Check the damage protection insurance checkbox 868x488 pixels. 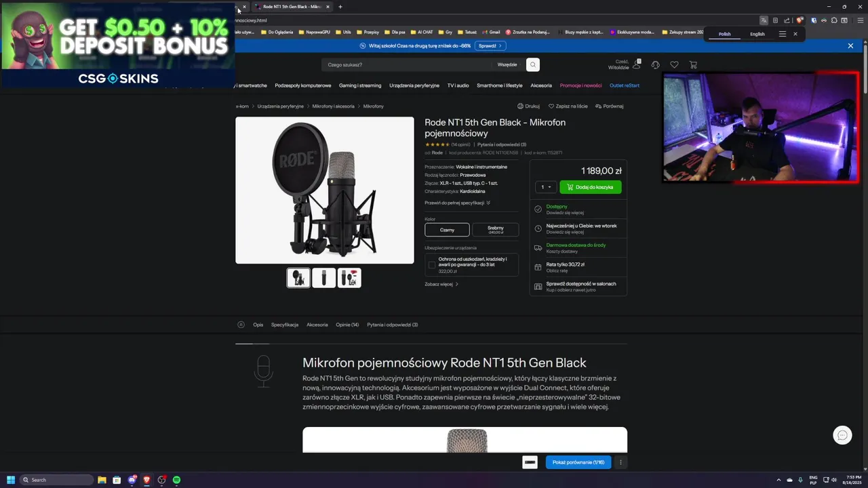coord(432,265)
